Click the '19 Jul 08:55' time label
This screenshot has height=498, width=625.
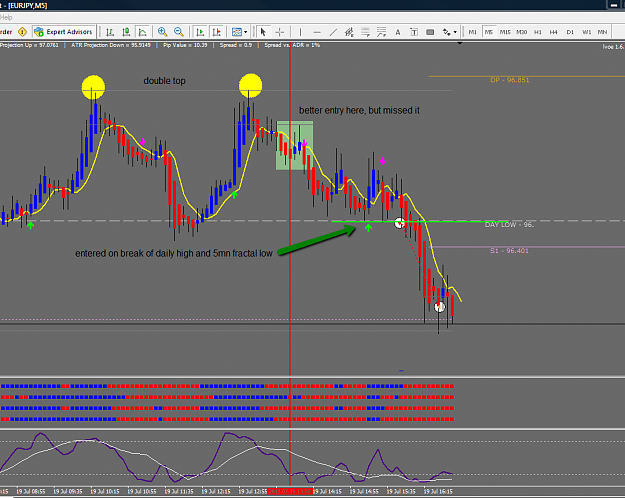tap(29, 492)
